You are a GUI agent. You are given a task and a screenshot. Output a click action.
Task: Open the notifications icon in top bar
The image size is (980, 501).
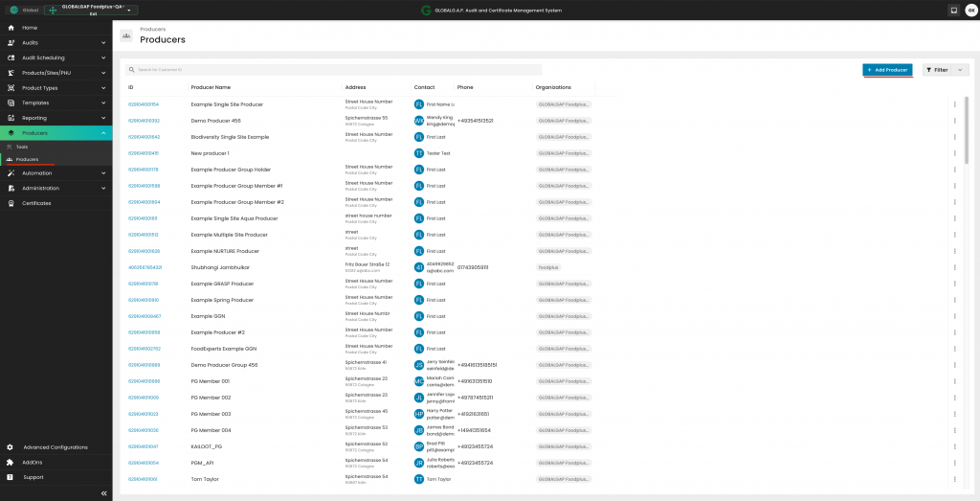tap(953, 11)
